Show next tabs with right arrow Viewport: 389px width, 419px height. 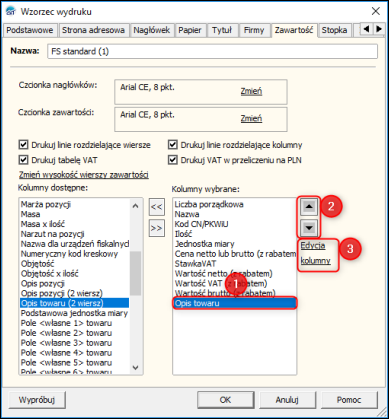379,29
